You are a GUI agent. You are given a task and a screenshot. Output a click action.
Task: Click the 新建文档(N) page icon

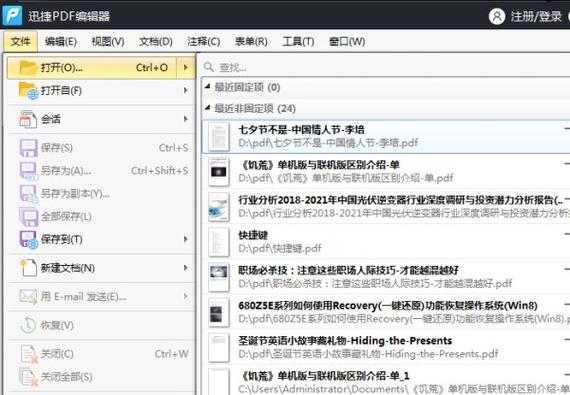tap(28, 268)
